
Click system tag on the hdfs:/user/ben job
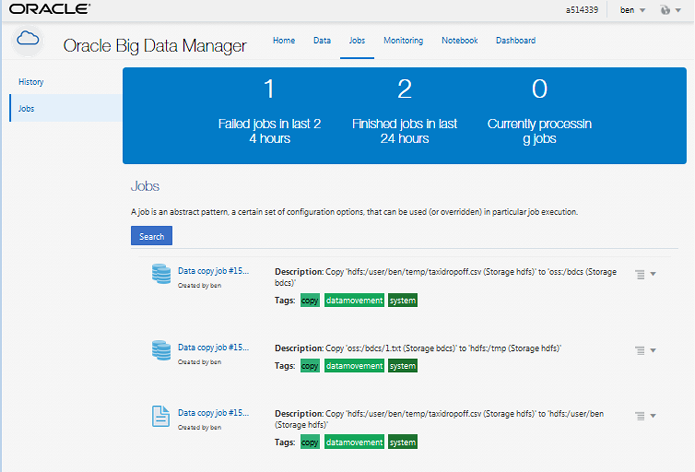402,442
